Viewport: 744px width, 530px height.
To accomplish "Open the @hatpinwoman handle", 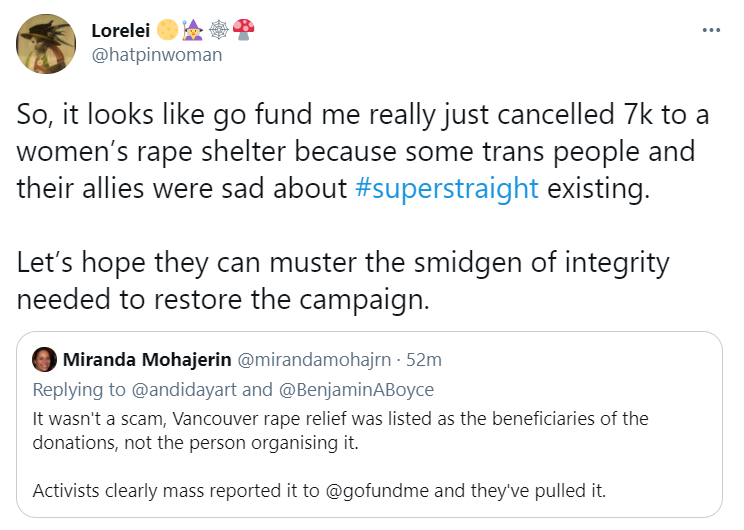I will [x=157, y=54].
